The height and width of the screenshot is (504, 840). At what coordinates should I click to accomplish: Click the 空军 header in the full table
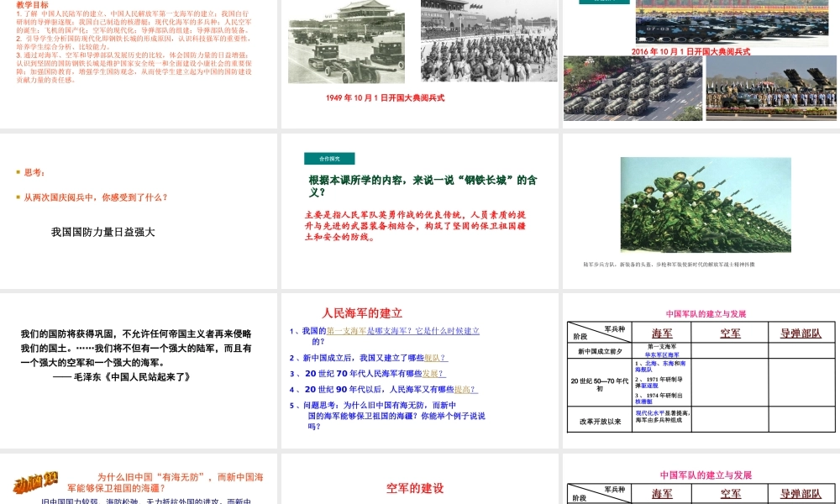(730, 333)
